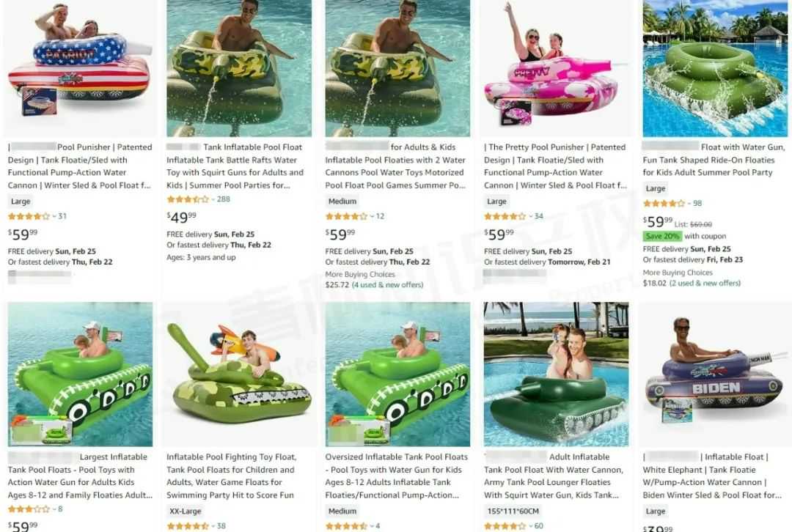This screenshot has height=532, width=792.
Task: Open Tank Inflatable Pool Float title link
Action: (252, 147)
